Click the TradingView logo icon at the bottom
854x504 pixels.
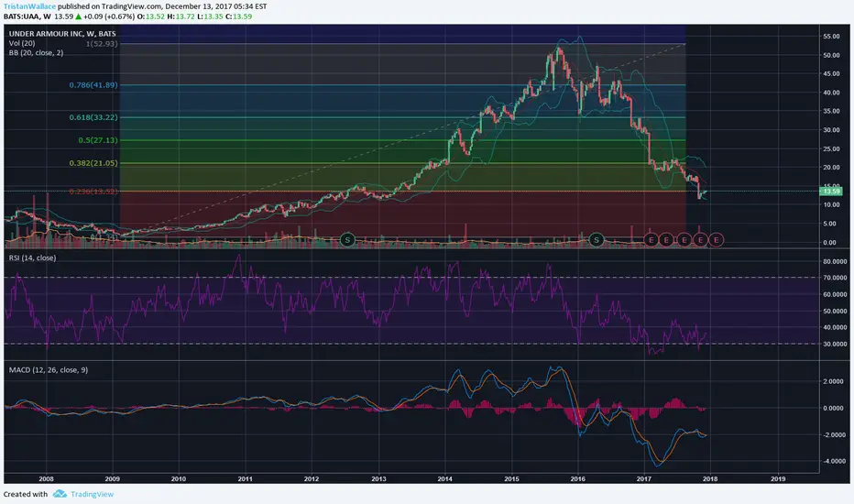click(x=60, y=494)
